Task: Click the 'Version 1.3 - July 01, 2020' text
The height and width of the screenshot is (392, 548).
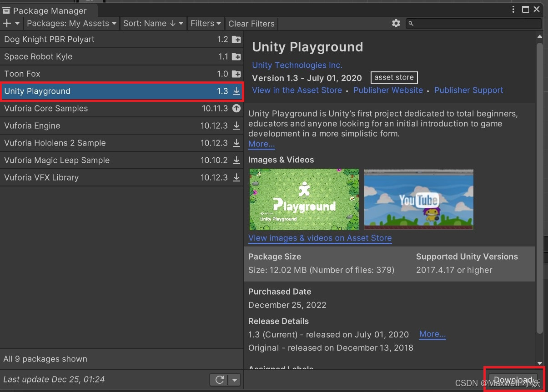Action: pyautogui.click(x=307, y=78)
